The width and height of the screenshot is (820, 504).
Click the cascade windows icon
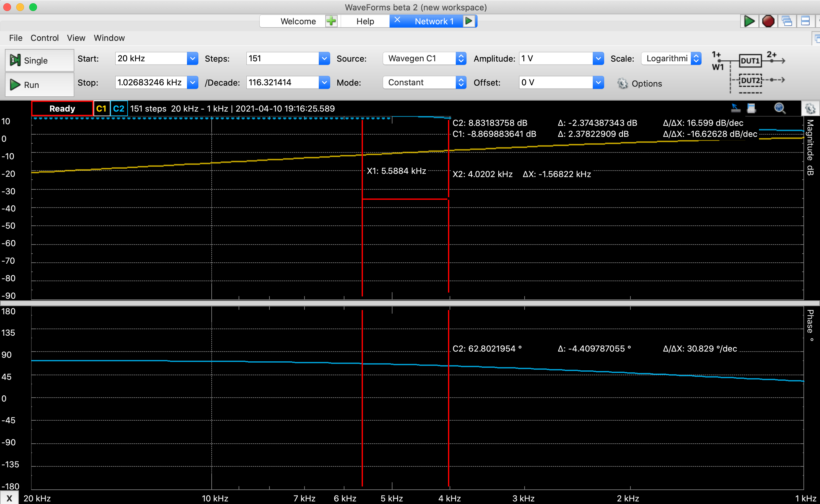click(787, 21)
